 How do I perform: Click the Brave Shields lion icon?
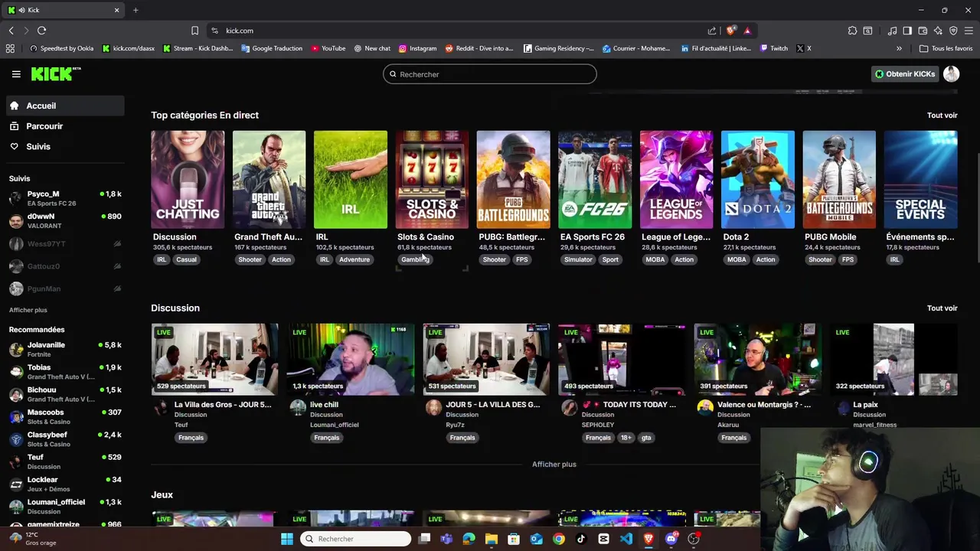pos(731,31)
